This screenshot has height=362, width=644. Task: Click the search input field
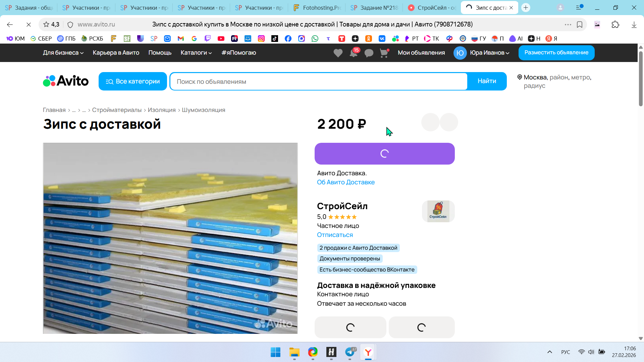(319, 81)
